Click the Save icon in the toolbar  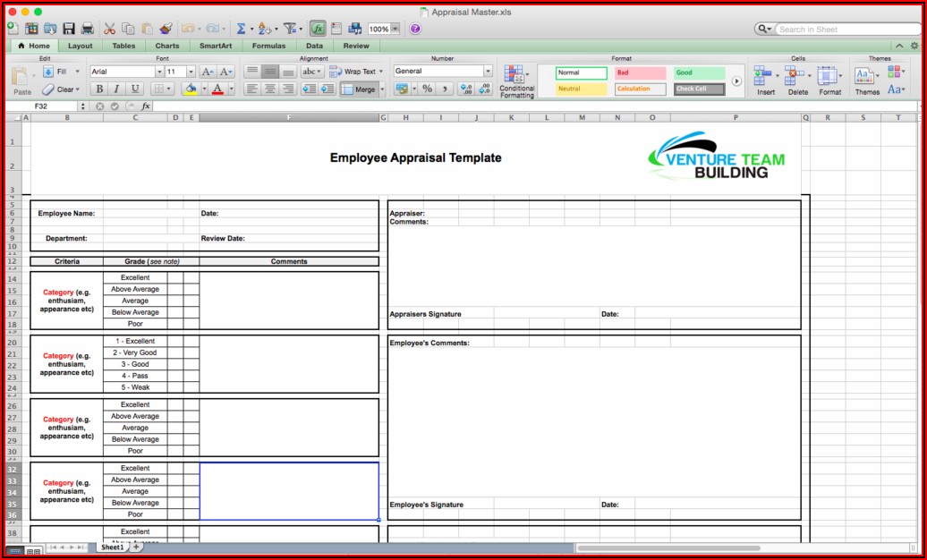coord(68,29)
